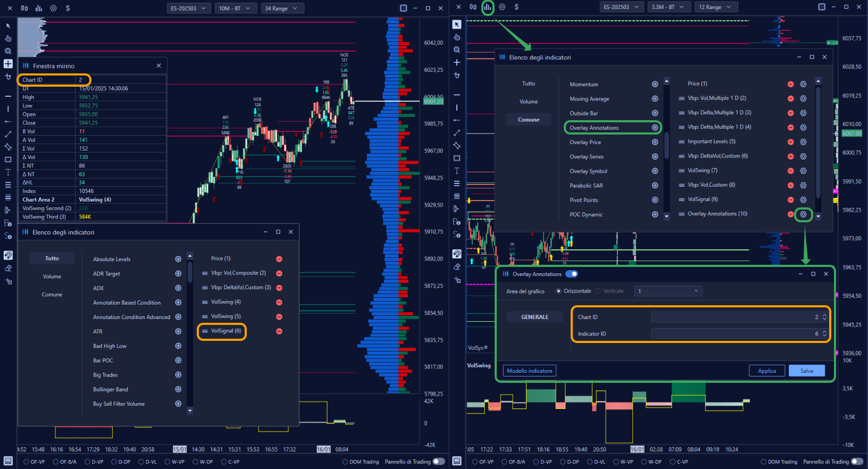Add Bollinger Band indicator with plus icon
This screenshot has height=469, width=868.
pos(178,389)
